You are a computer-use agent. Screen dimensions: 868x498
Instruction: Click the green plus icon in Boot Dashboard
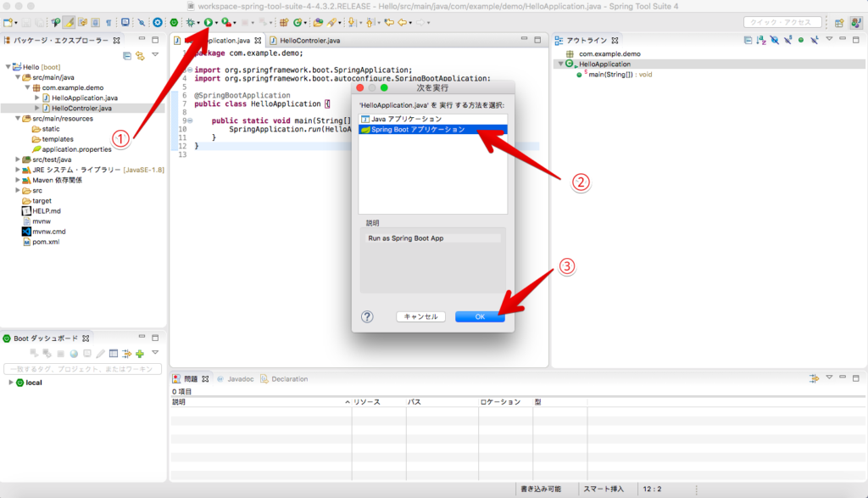[140, 353]
